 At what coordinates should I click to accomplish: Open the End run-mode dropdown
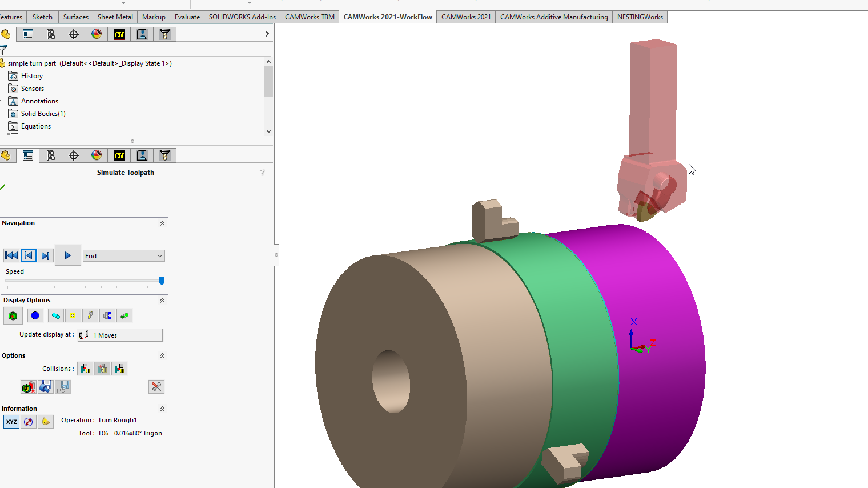(x=124, y=256)
